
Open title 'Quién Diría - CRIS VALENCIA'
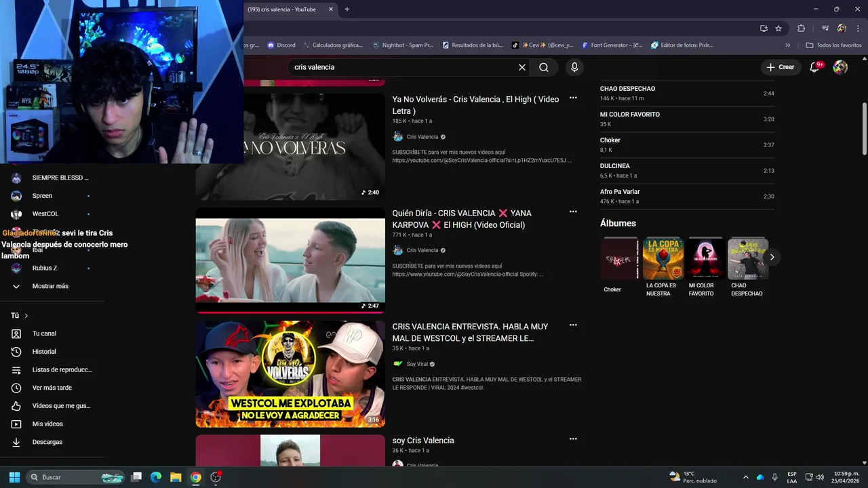point(462,219)
